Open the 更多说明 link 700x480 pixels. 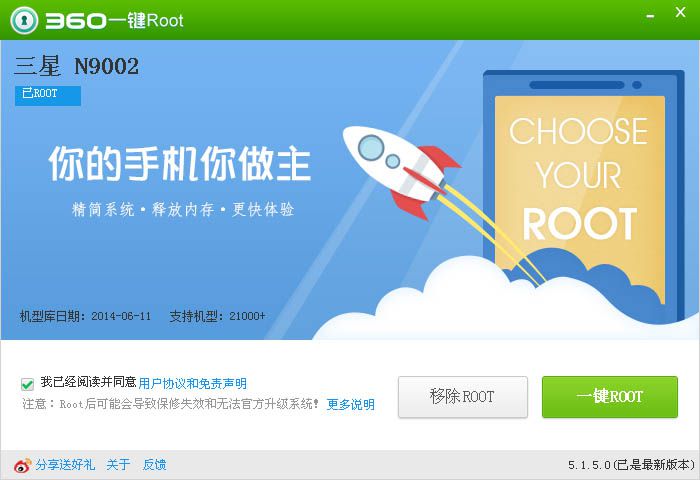coord(350,405)
